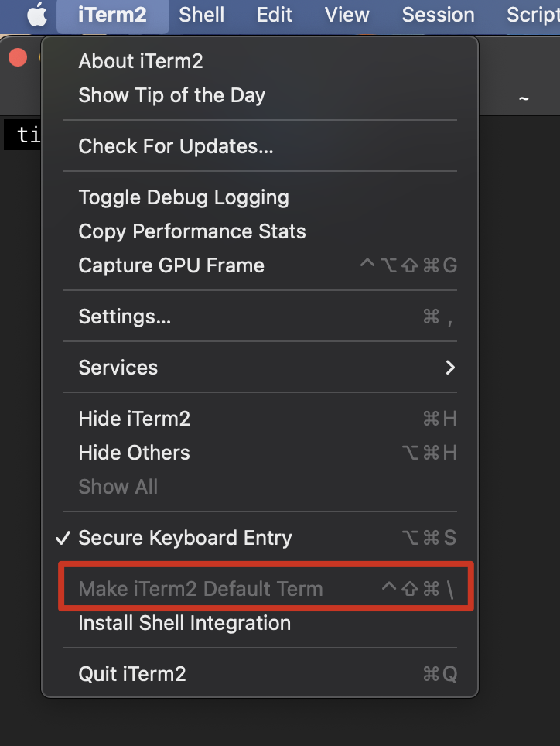This screenshot has height=746, width=560.
Task: Select Capture GPU Frame
Action: tap(260, 265)
